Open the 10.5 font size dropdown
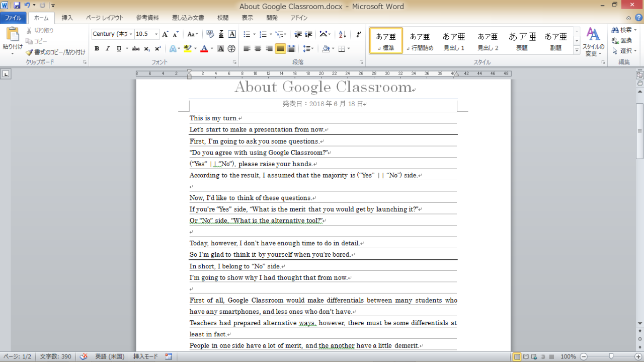Image resolution: width=644 pixels, height=362 pixels. pos(156,34)
